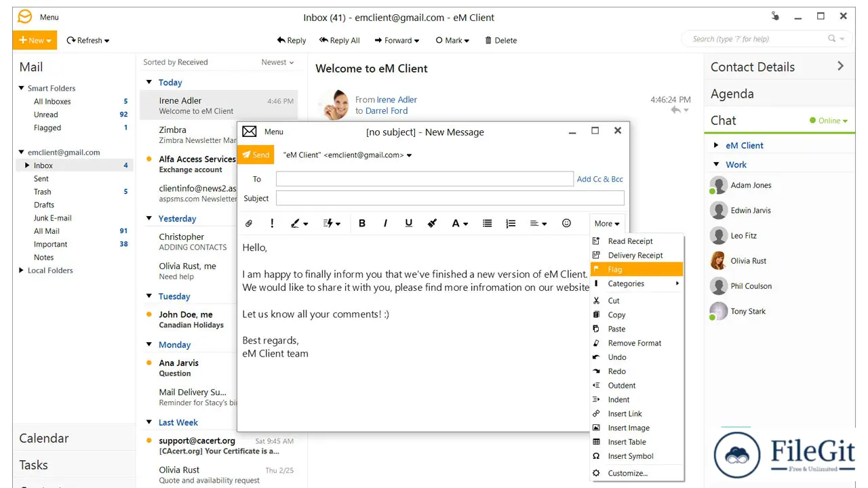The image size is (868, 488).
Task: Open Customize... from the More menu
Action: (637, 474)
